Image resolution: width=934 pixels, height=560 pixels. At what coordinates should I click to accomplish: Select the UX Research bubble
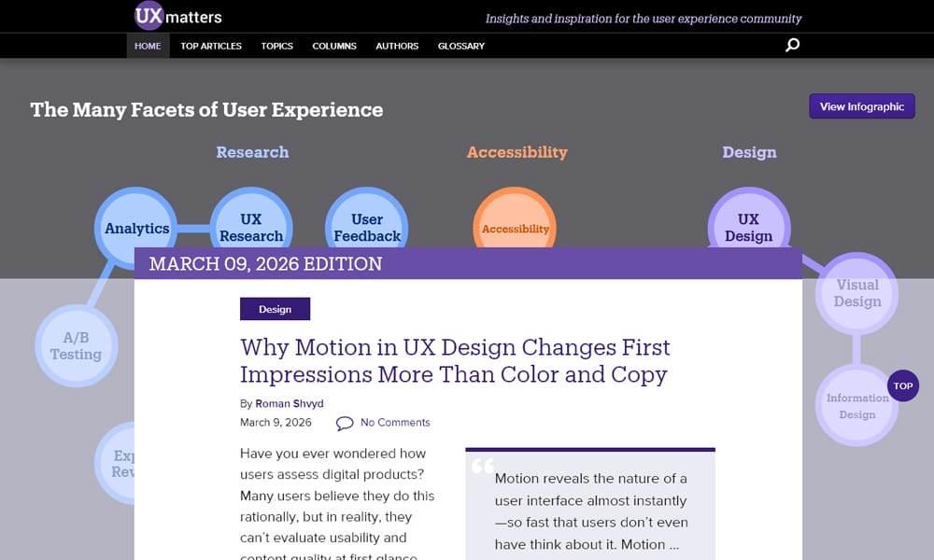(x=251, y=228)
